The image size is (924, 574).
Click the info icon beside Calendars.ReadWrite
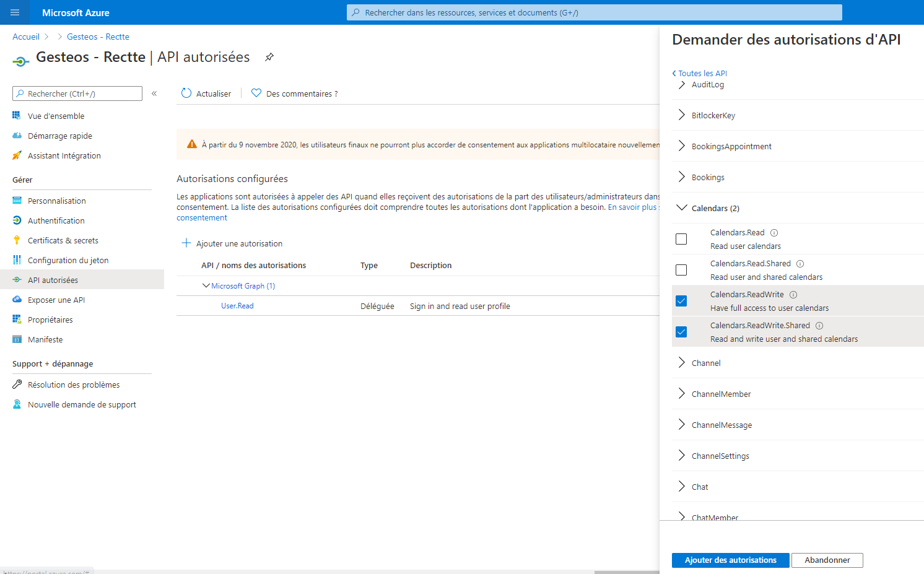[793, 295]
